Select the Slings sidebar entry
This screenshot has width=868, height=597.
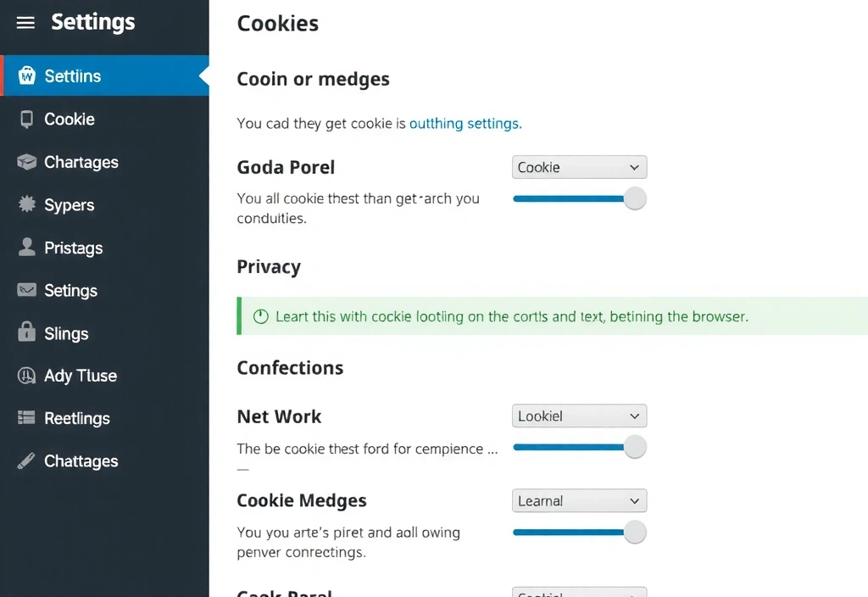coord(67,333)
